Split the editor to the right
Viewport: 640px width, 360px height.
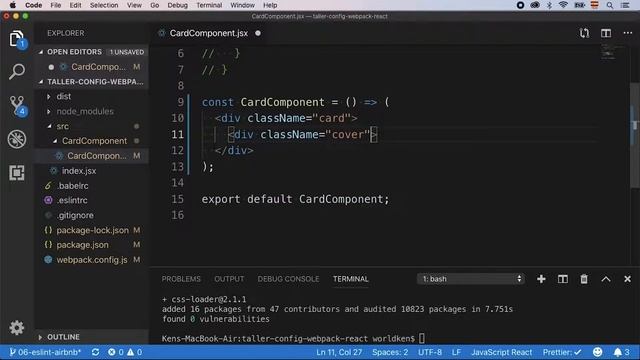tap(606, 33)
